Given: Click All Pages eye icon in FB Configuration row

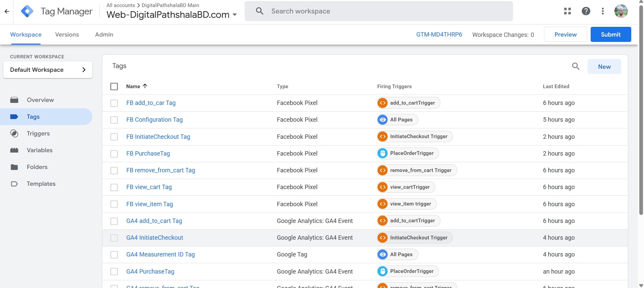Looking at the screenshot, I should point(383,120).
